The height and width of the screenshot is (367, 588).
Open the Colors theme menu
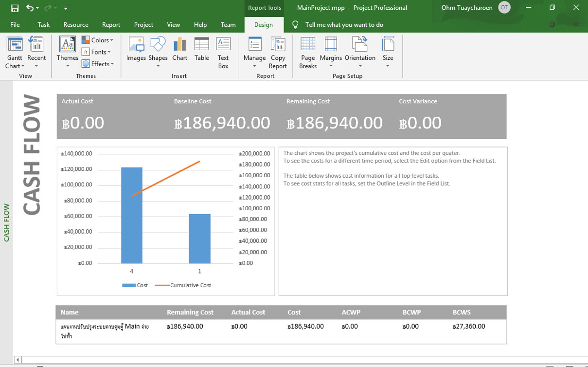pyautogui.click(x=98, y=40)
